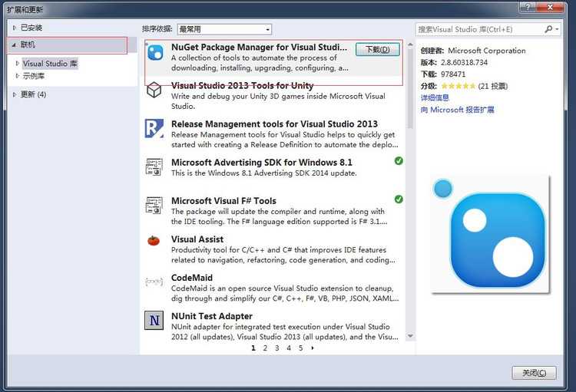Select 示例库 in tree

[x=34, y=76]
